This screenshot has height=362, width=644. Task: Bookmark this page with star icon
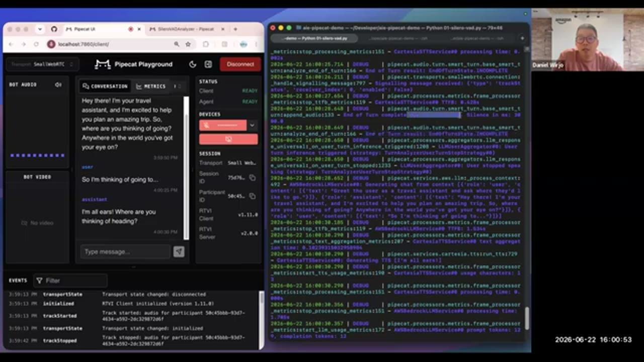coord(188,44)
